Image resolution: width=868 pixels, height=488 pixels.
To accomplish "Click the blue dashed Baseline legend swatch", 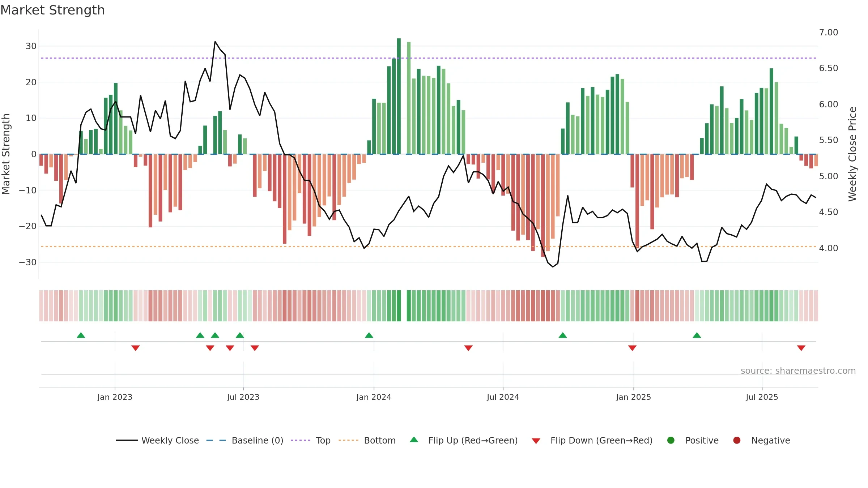I will (216, 440).
